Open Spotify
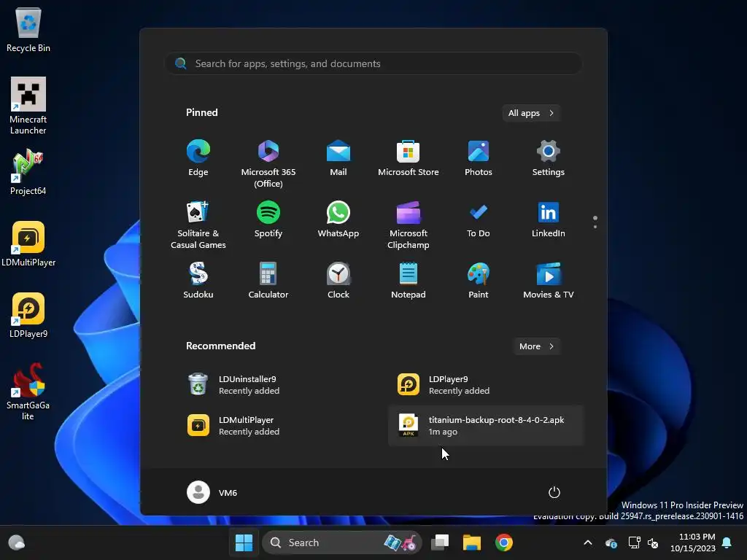This screenshot has width=747, height=560. coord(268,220)
